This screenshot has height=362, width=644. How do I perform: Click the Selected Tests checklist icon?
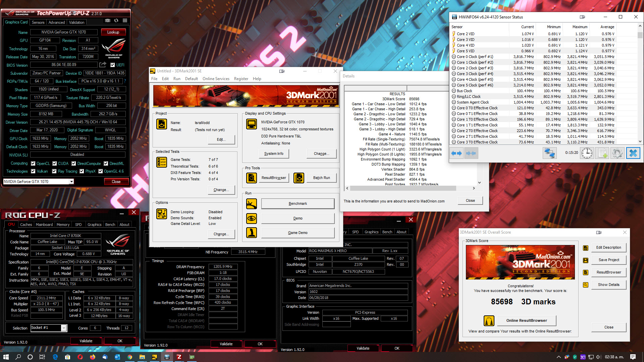click(x=162, y=162)
